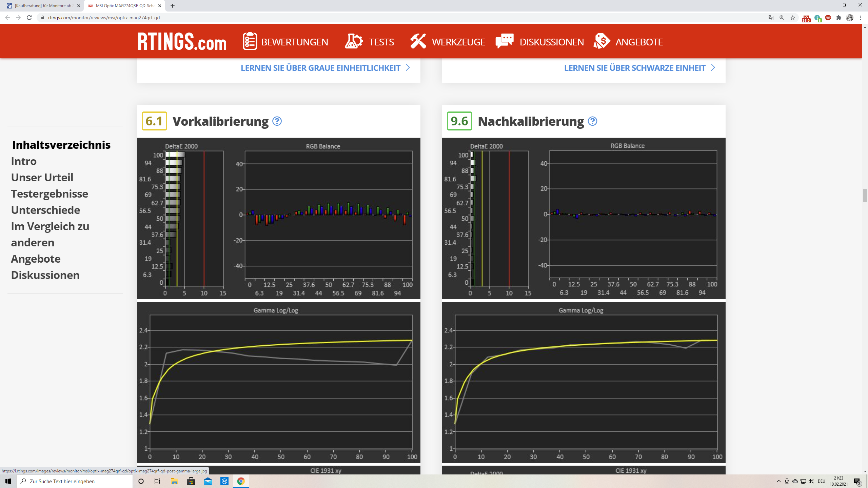
Task: Jump to Testergebnisse in table of contents
Action: 50,194
